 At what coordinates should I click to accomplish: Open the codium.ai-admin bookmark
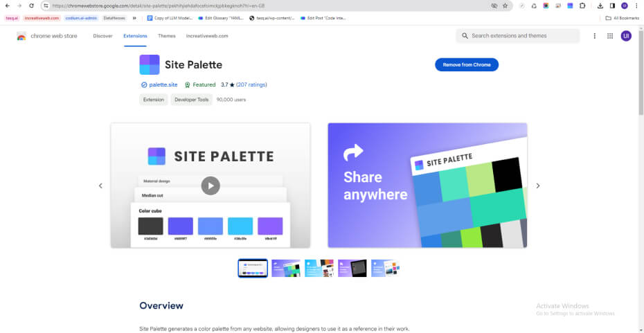[81, 18]
